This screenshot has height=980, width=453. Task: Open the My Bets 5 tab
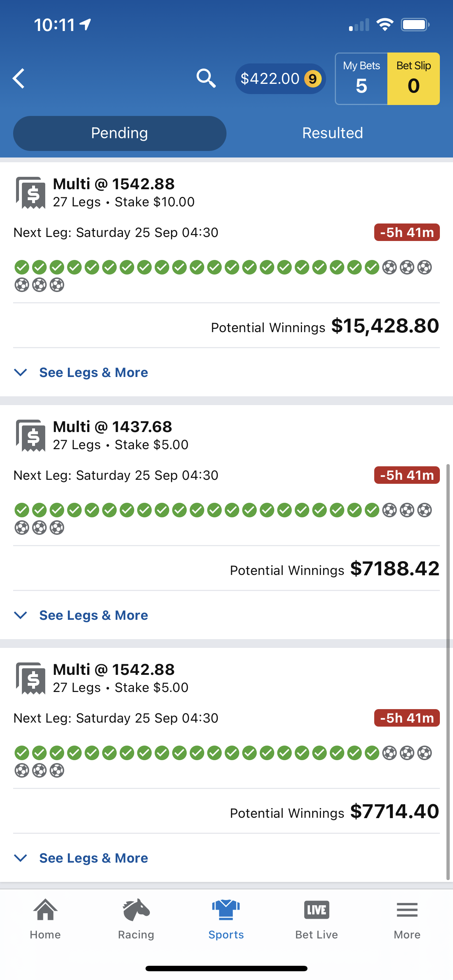click(361, 79)
